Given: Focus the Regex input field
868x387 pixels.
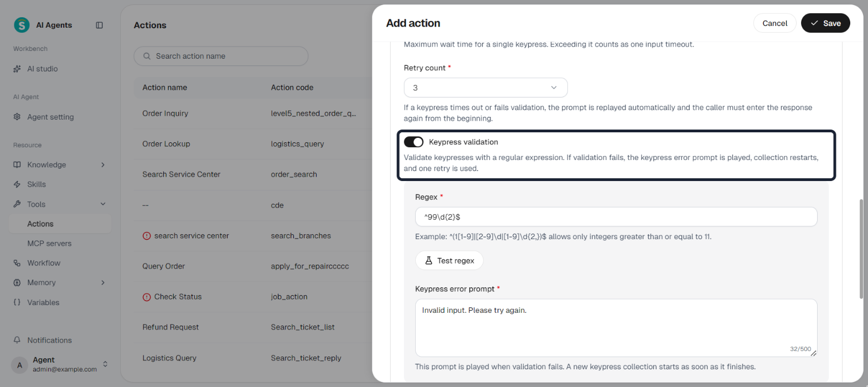Looking at the screenshot, I should pyautogui.click(x=616, y=217).
